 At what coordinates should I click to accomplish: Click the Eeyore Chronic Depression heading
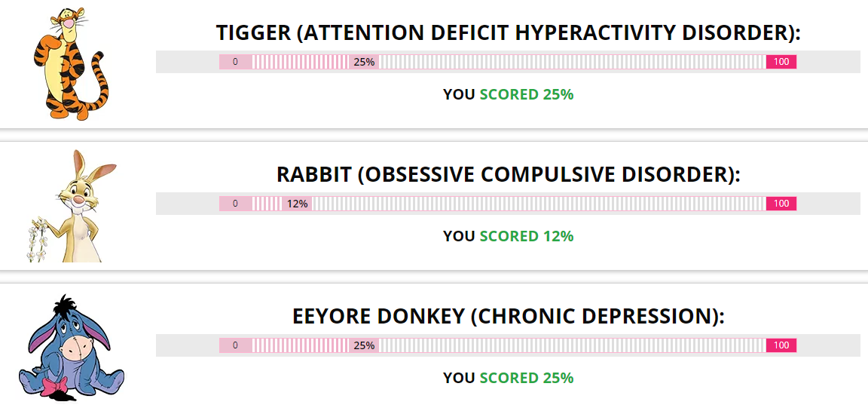[x=508, y=317]
